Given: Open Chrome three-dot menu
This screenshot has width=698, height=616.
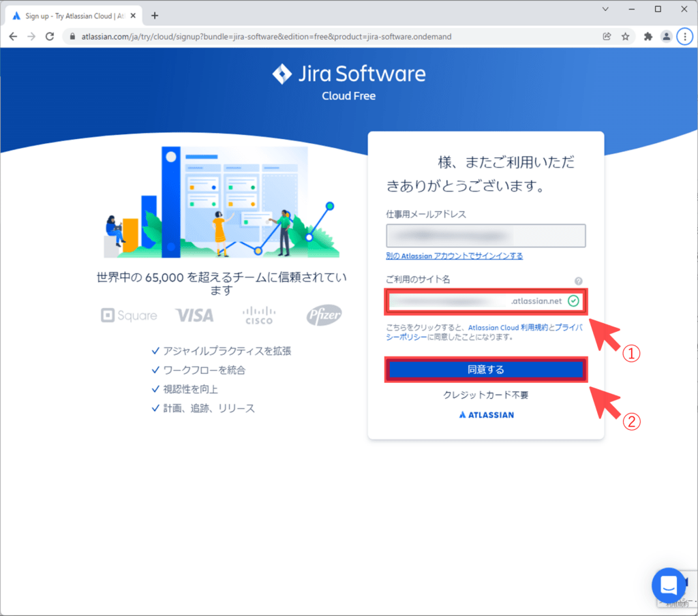Looking at the screenshot, I should (x=685, y=37).
